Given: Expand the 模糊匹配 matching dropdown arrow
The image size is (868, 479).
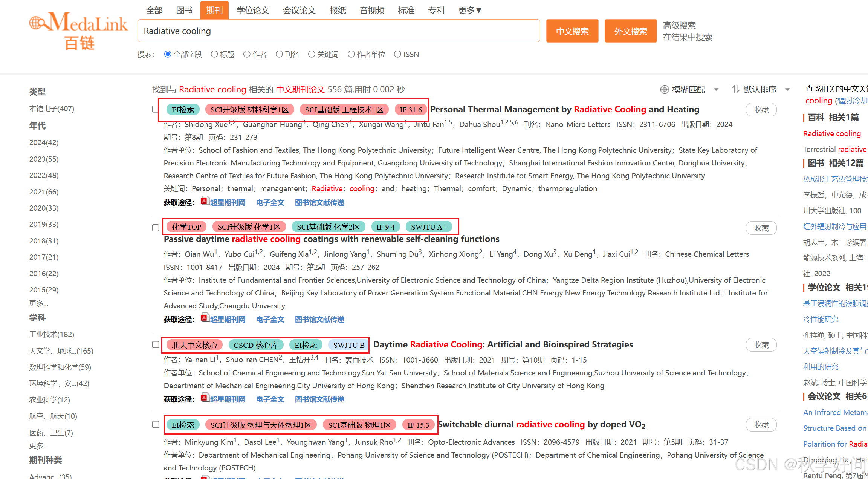Looking at the screenshot, I should (716, 90).
